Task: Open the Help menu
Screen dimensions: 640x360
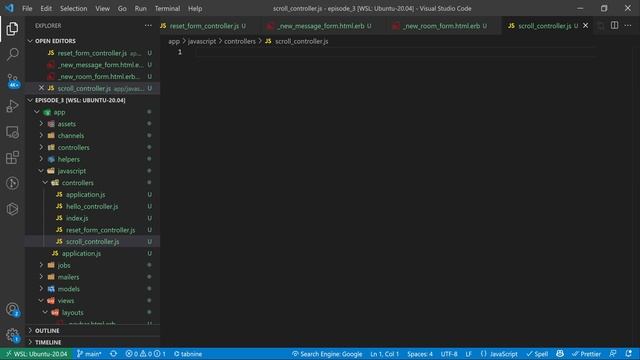Action: (x=195, y=8)
